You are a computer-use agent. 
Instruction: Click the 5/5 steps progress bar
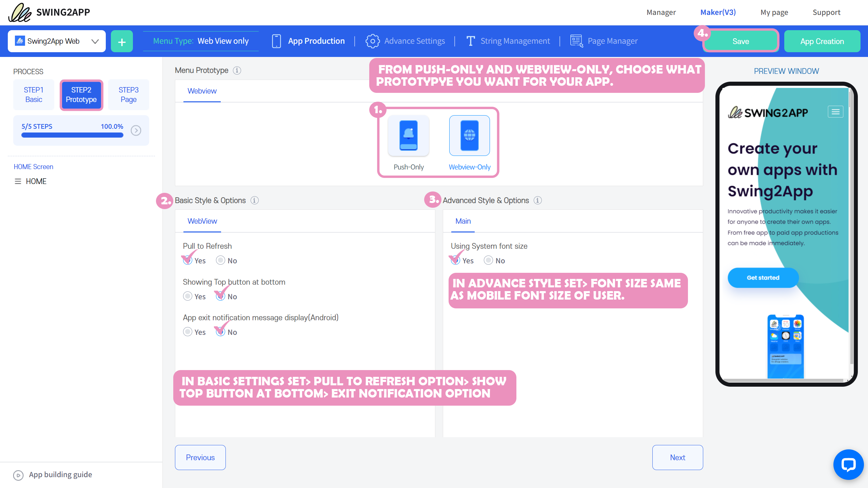pos(72,135)
